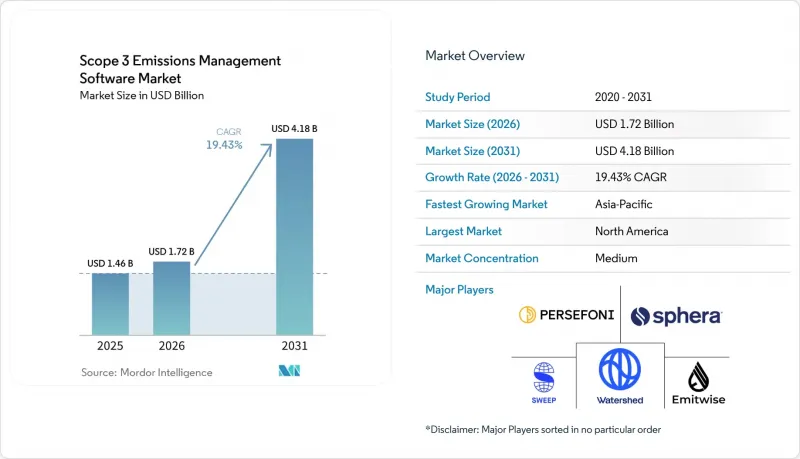Click the 'USD 1.72 B' bar label

pos(171,251)
